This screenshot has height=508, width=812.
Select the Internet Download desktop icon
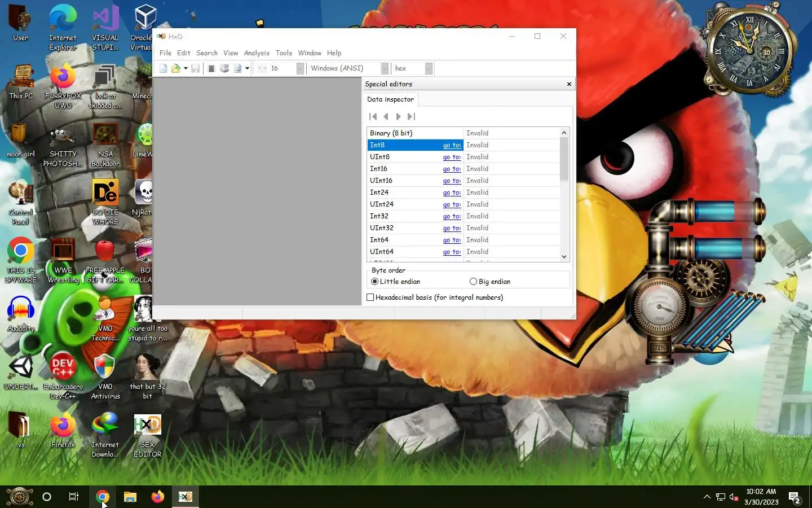[x=105, y=435]
